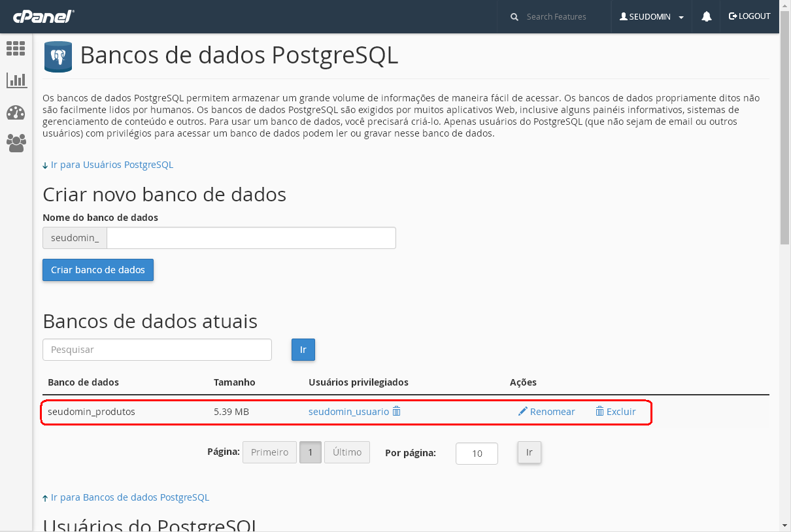Click the cPanel logo
Viewport: 791px width, 532px height.
click(x=42, y=16)
